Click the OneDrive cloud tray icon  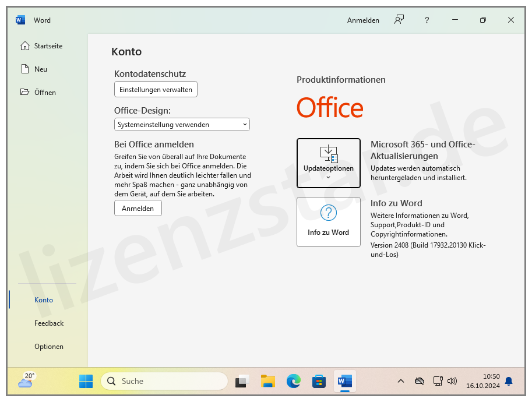tap(420, 381)
